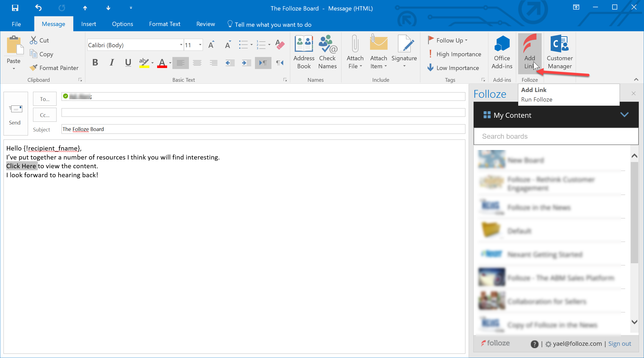Open Office Add-ins
This screenshot has height=358, width=644.
point(501,52)
